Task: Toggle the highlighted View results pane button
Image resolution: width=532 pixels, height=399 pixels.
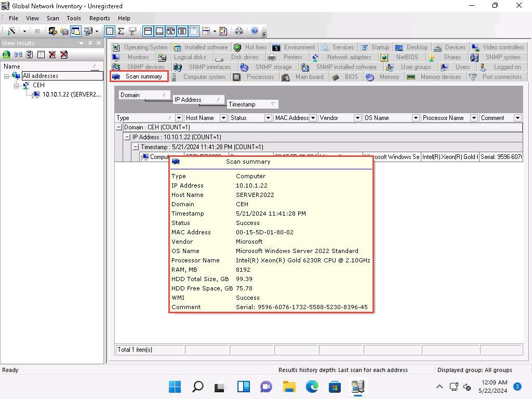Action: pos(76,31)
